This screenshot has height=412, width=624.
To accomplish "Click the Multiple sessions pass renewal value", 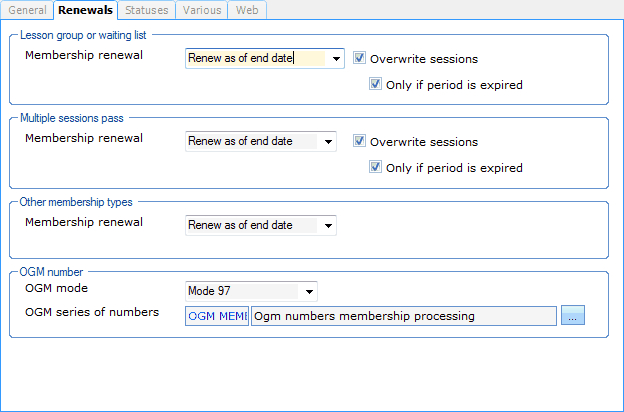I will (x=252, y=142).
